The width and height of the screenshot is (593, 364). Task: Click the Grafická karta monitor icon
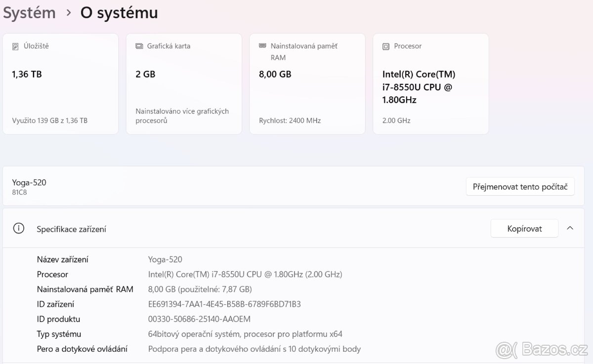(x=139, y=46)
